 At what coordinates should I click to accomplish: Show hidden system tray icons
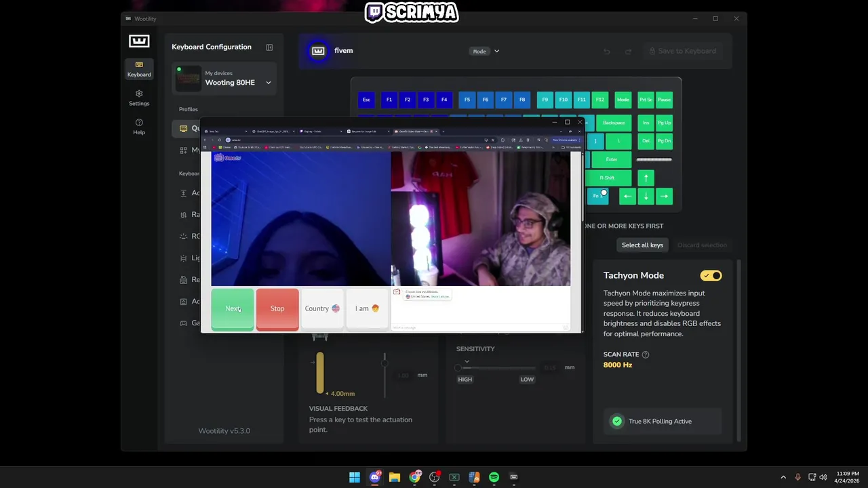(783, 477)
